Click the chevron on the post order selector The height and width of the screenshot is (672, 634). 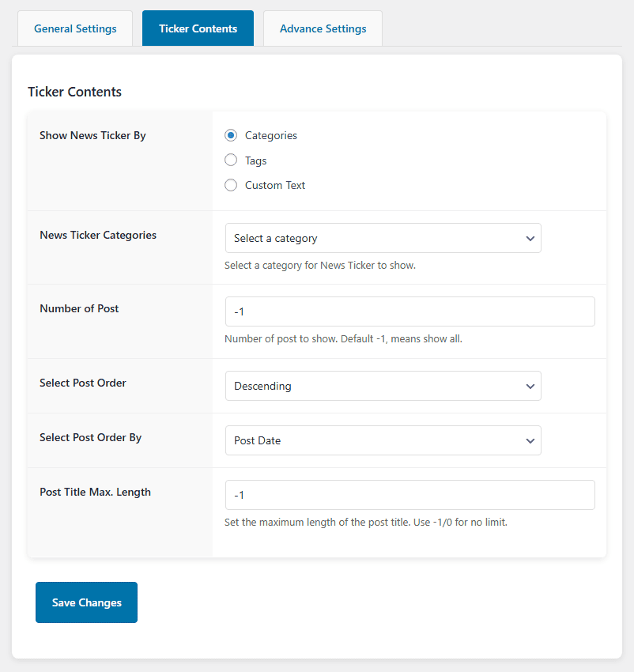tap(530, 386)
